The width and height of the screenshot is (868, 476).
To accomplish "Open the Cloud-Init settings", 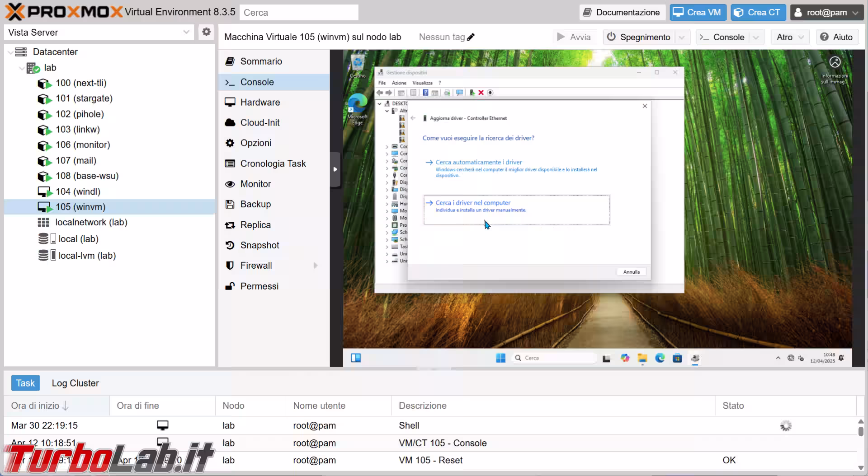I will click(259, 122).
